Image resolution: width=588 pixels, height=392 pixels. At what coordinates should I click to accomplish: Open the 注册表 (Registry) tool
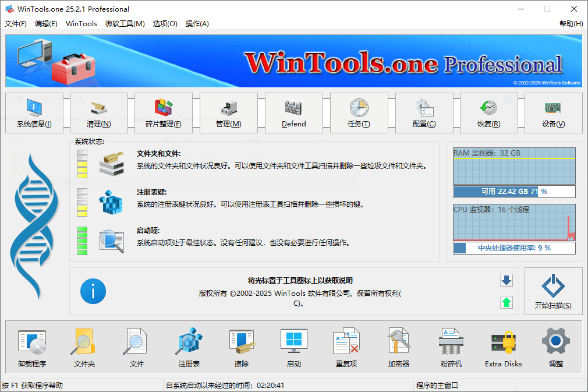point(189,347)
